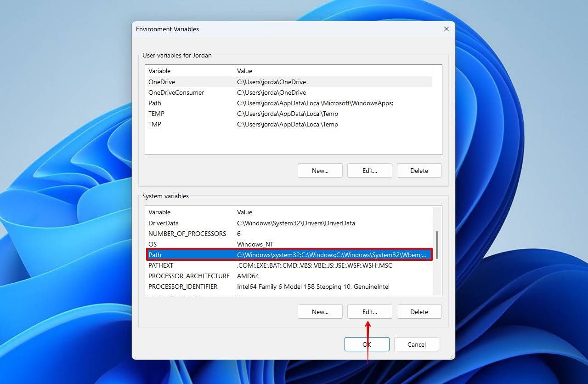Click the .COM;.EXE;.BAT value cell
Image resolution: width=588 pixels, height=384 pixels.
[x=315, y=265]
